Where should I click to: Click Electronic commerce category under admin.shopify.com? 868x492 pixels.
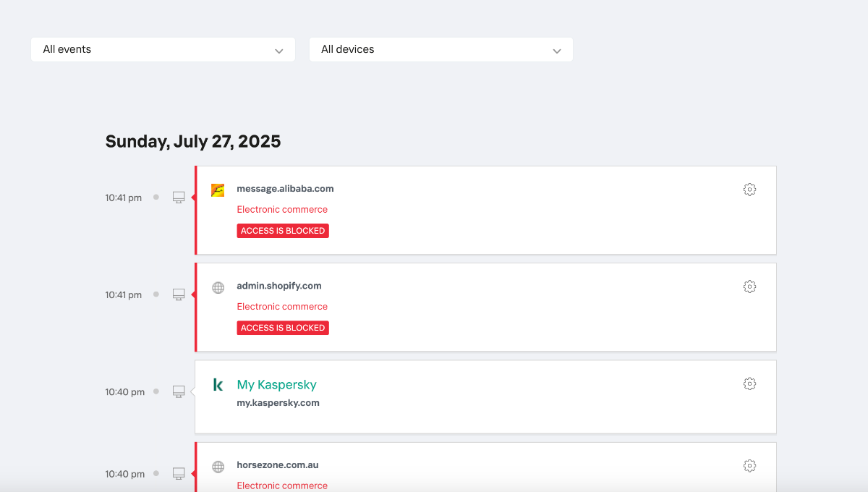(282, 307)
